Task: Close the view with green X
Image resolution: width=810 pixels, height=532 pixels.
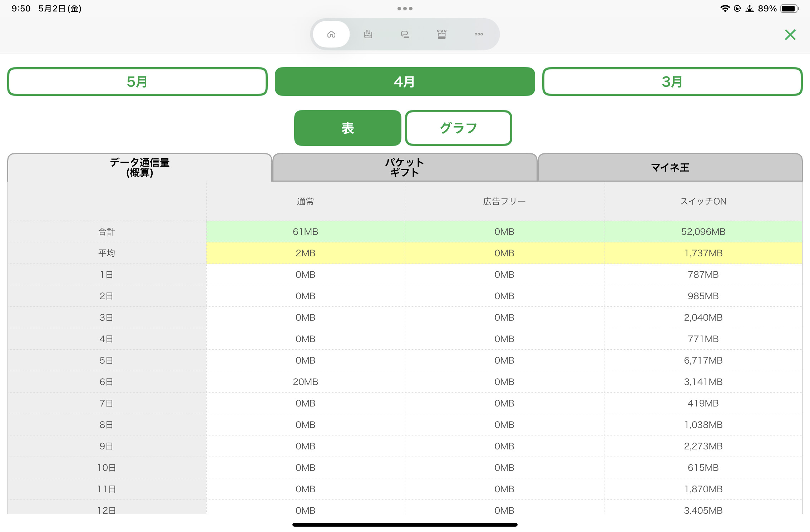Action: tap(790, 35)
